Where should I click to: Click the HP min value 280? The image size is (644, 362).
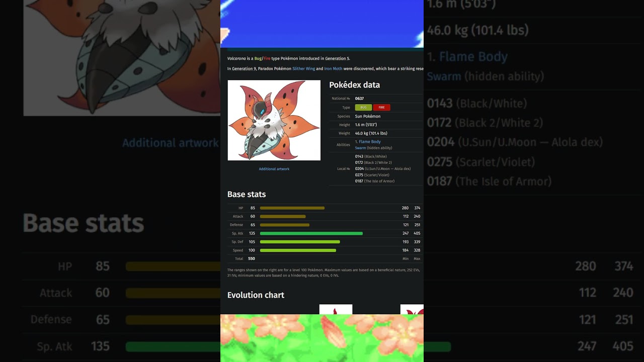coord(405,208)
